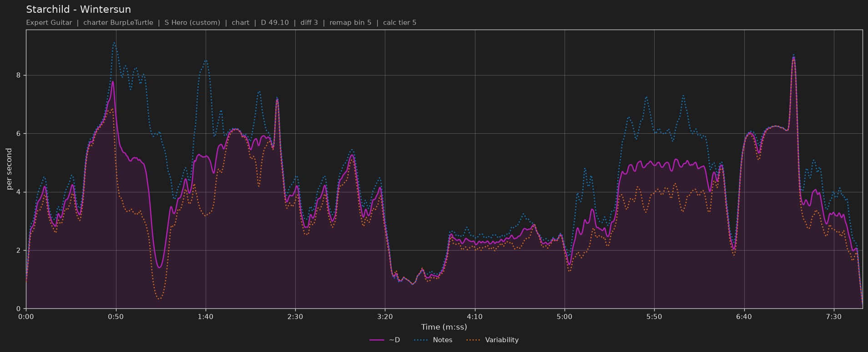Click the "D 49.10" subtitle value
Image resolution: width=868 pixels, height=352 pixels.
click(x=275, y=23)
